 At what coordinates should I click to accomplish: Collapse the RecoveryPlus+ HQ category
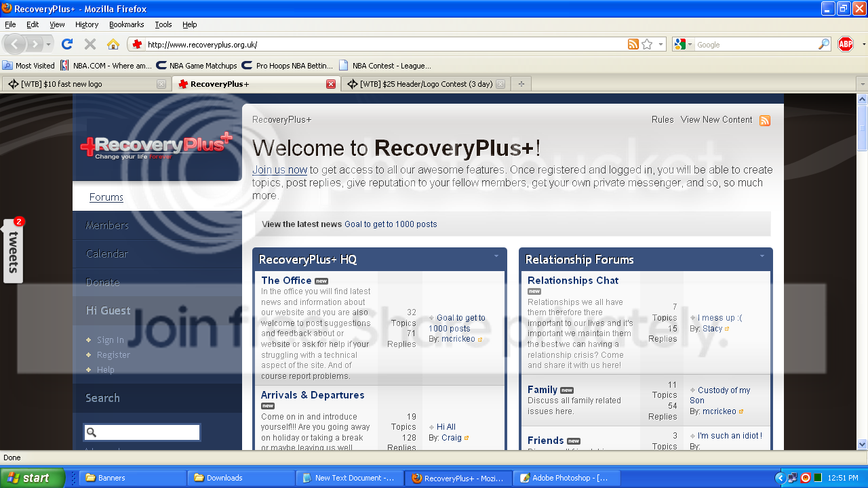496,256
